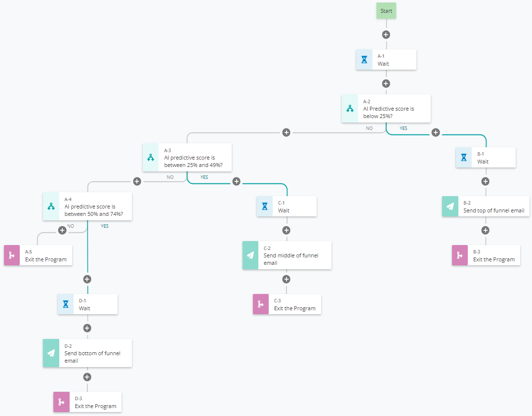Click the D-3 Exit the Program icon
This screenshot has height=416, width=532.
(x=61, y=402)
